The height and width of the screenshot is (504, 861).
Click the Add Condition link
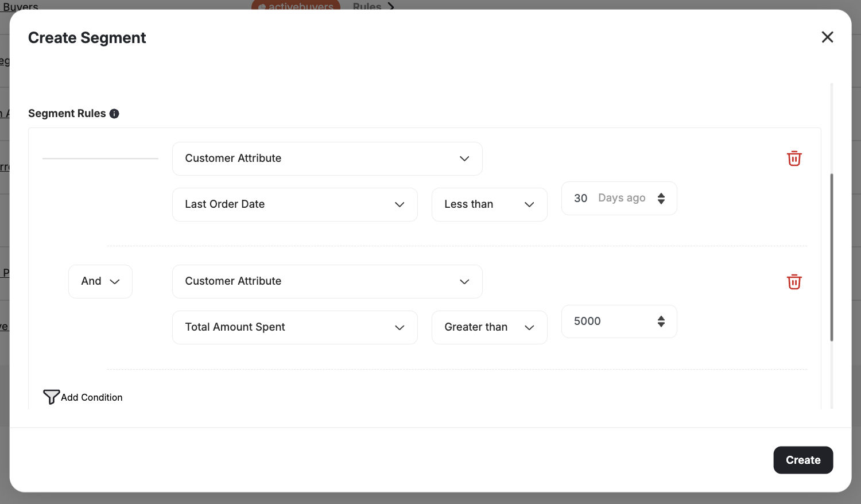click(83, 397)
